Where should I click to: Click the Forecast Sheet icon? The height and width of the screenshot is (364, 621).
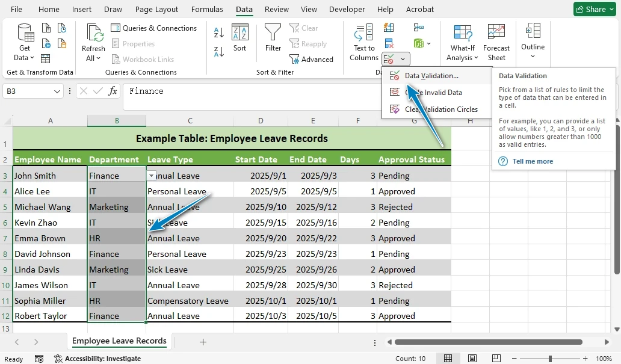496,42
